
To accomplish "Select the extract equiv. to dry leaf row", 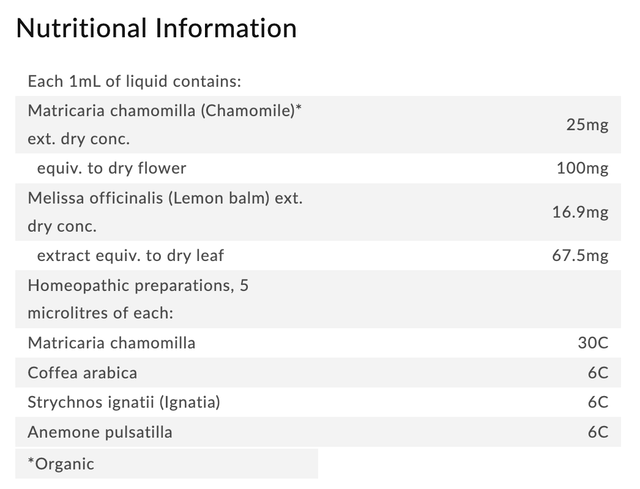I will [x=318, y=256].
